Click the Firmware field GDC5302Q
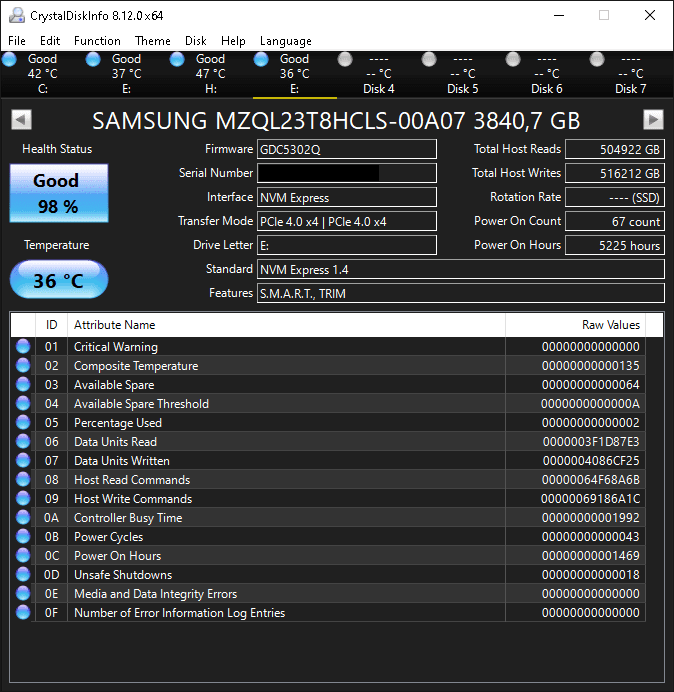Screen dimensions: 674x692 pos(347,149)
